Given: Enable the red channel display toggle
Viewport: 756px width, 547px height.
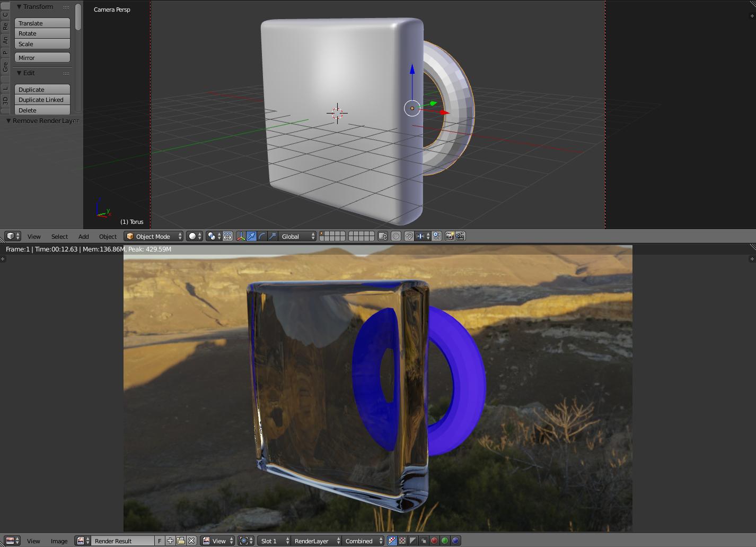Looking at the screenshot, I should click(435, 541).
